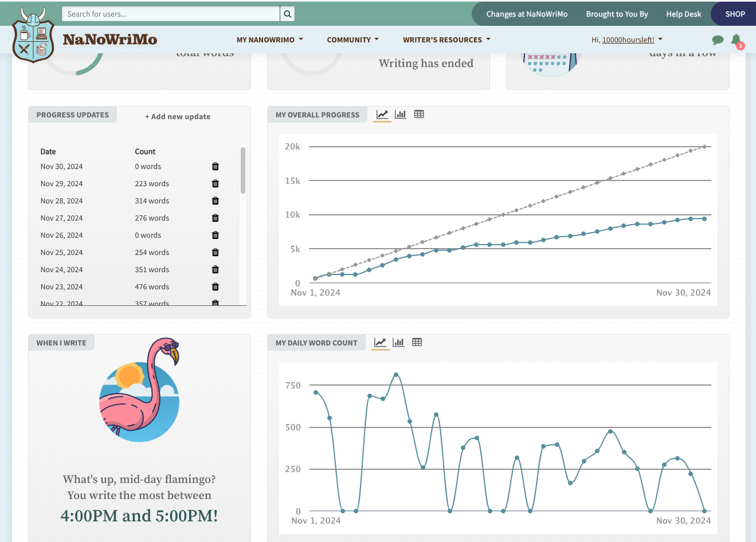
Task: Select the 314 words count
Action: click(152, 201)
